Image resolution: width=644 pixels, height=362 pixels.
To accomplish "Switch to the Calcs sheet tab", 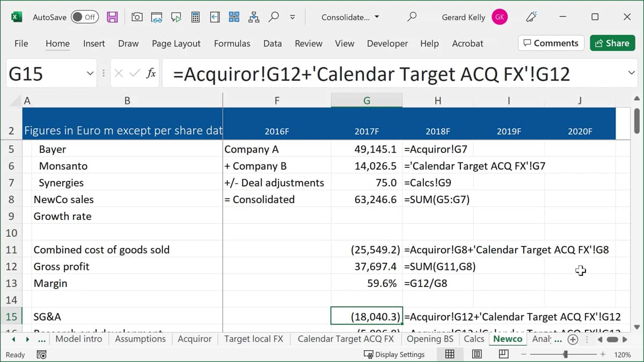I will click(474, 339).
